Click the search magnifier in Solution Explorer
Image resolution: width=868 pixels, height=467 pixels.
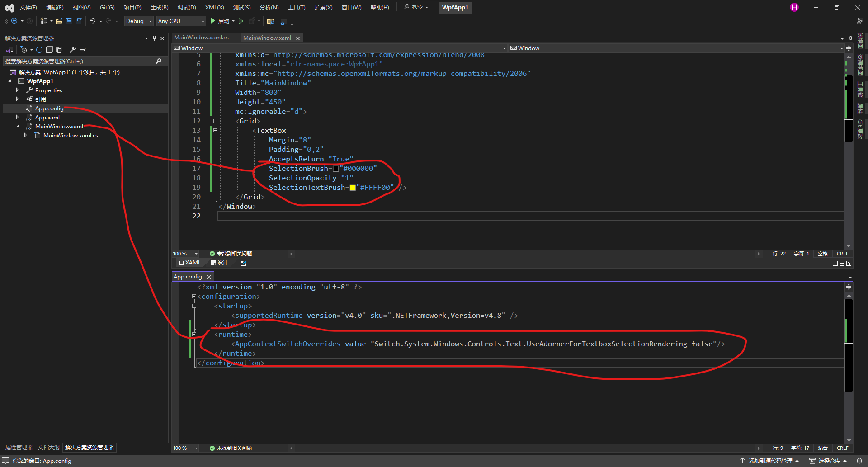pos(158,61)
